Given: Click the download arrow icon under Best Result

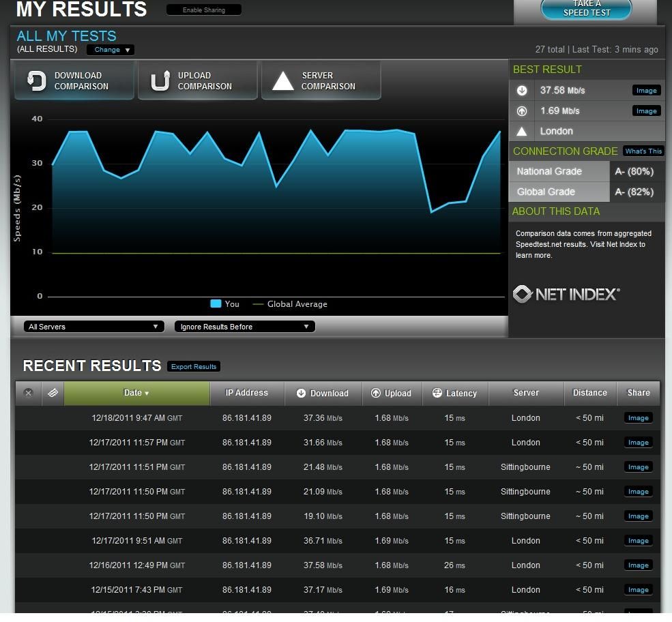Looking at the screenshot, I should [521, 90].
